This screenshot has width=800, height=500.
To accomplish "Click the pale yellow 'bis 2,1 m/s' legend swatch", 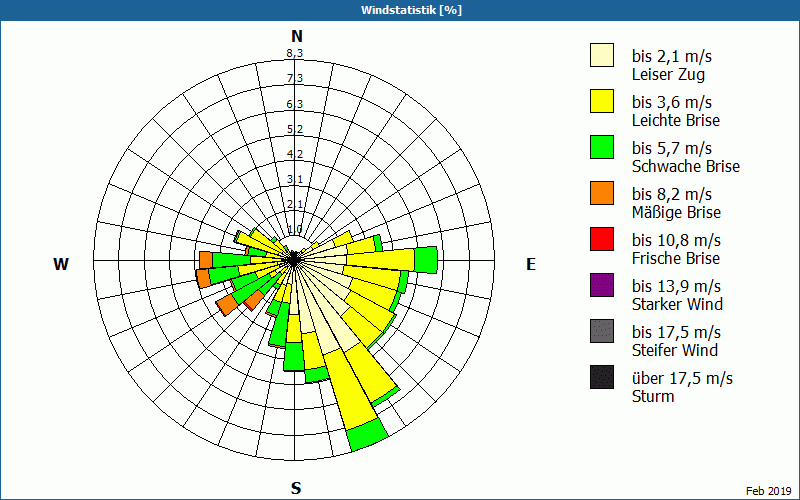I will click(602, 55).
